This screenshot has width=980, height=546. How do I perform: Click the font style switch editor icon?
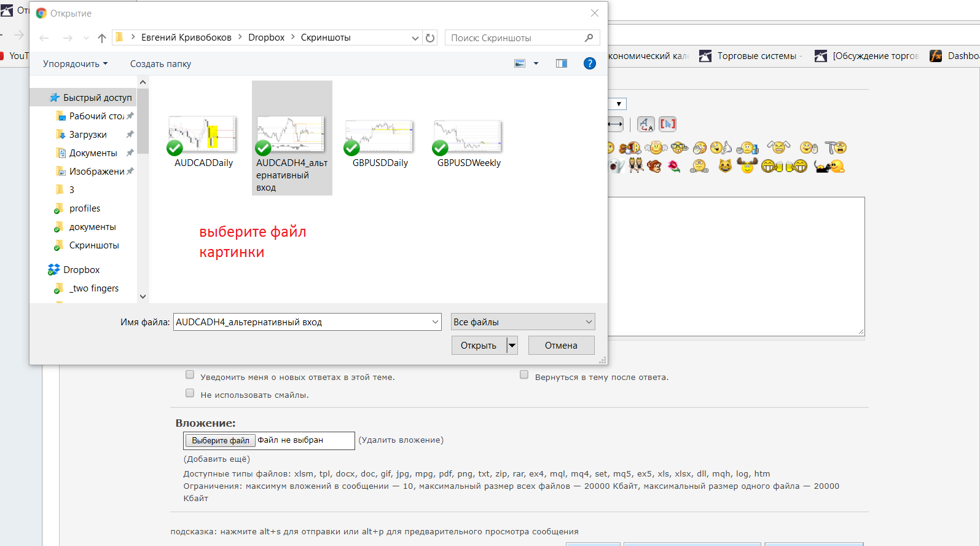tap(646, 124)
